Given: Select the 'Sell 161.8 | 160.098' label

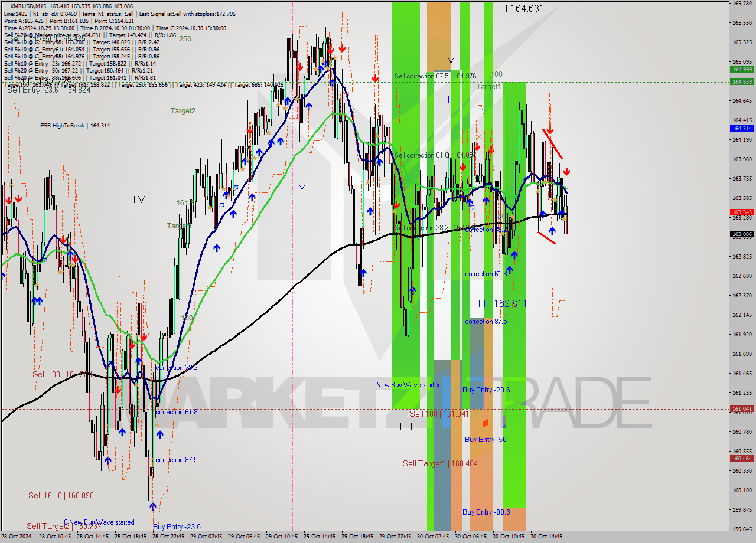Looking at the screenshot, I should point(61,495).
